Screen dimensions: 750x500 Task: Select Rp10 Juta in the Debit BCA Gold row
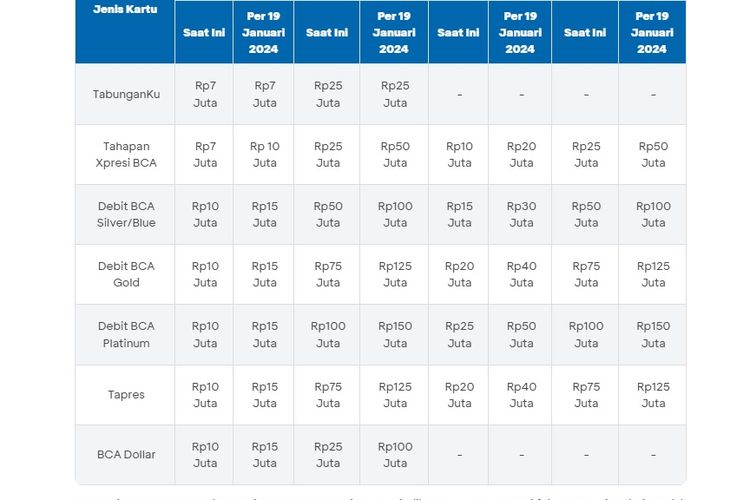pos(205,274)
